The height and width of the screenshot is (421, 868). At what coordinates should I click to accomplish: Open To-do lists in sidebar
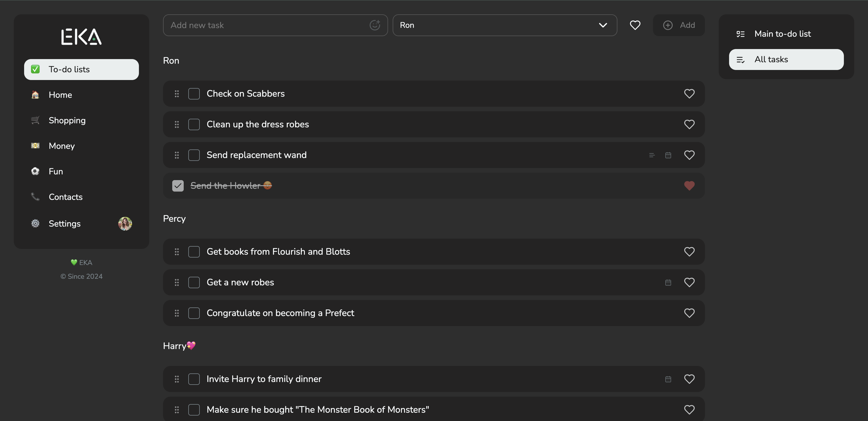click(81, 69)
